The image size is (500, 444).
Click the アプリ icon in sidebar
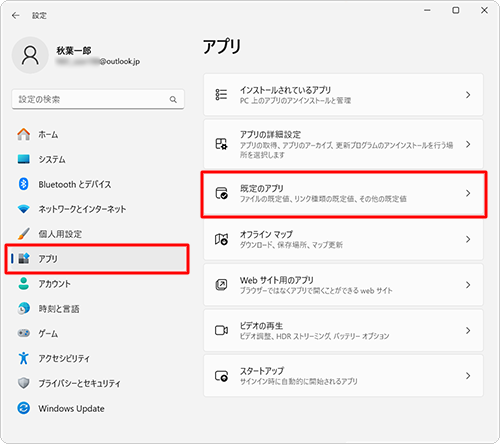[x=24, y=258]
